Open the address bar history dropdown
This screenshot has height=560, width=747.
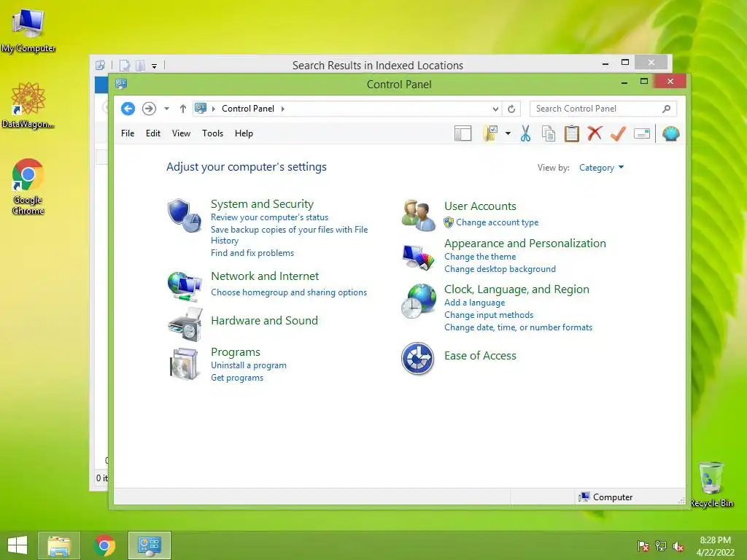click(x=495, y=109)
